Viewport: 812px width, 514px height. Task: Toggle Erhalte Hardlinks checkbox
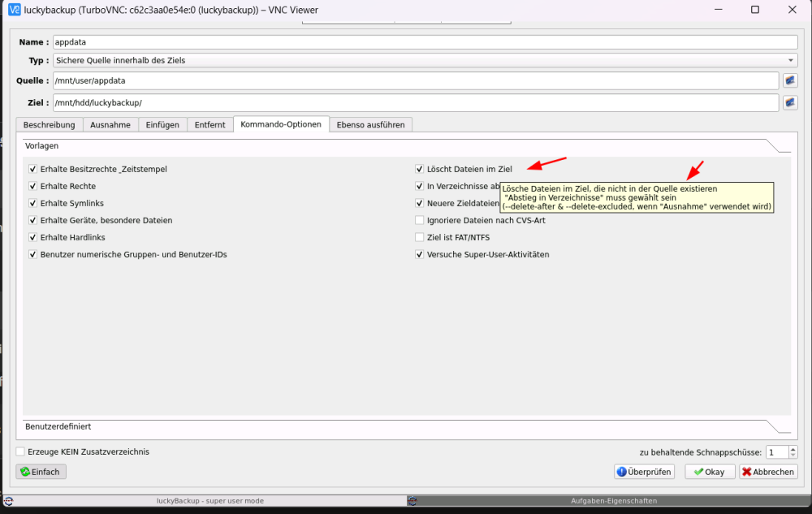click(x=32, y=237)
